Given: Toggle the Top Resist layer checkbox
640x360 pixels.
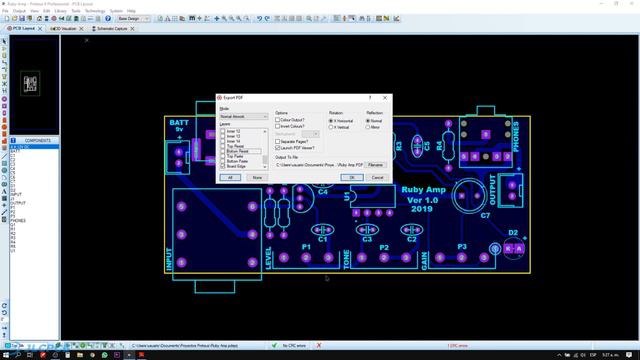Looking at the screenshot, I should click(223, 146).
